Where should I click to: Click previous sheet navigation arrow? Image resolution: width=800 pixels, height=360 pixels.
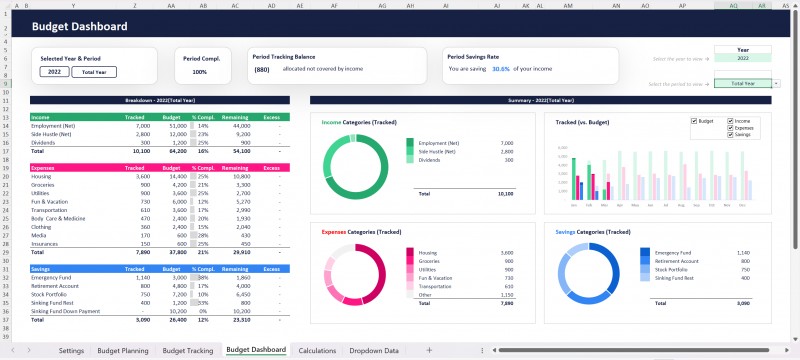tap(13, 350)
